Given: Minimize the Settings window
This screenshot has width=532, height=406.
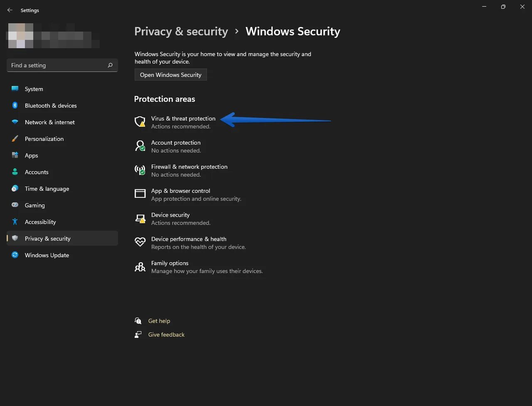Looking at the screenshot, I should click(484, 7).
